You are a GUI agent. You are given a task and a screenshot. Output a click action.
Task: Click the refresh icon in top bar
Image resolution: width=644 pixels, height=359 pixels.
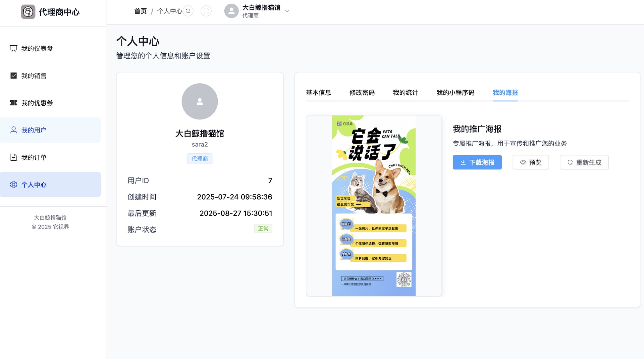click(188, 11)
